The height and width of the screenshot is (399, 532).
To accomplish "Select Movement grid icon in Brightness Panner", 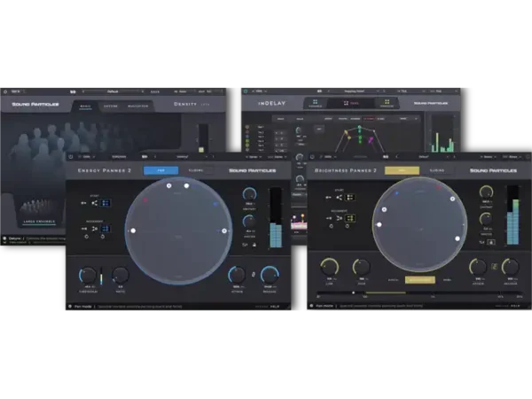I will [350, 218].
